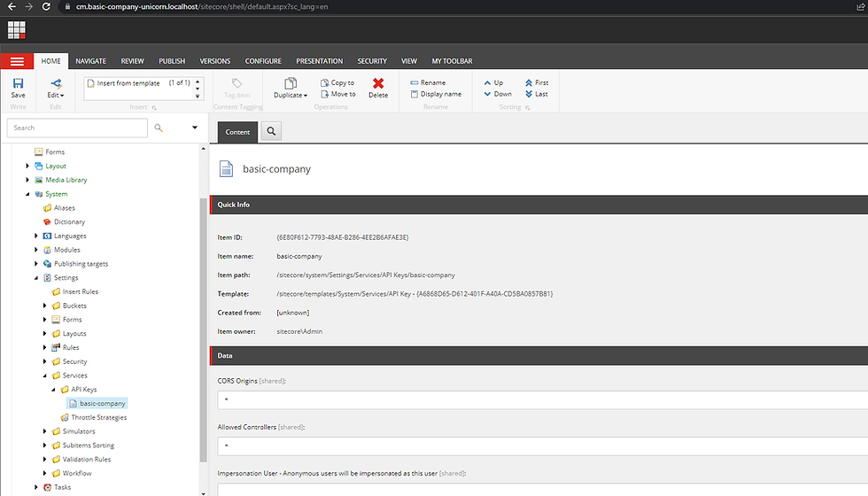Collapse the API Keys tree node
868x496 pixels.
point(54,390)
